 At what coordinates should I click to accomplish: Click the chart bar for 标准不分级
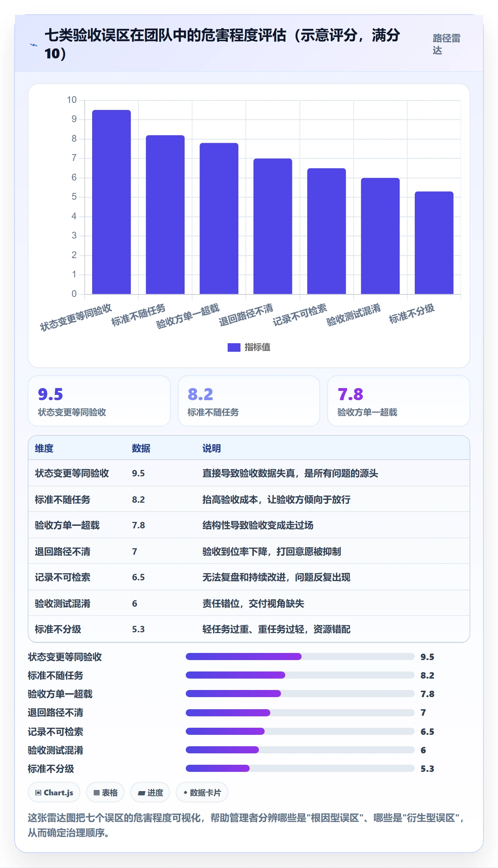coord(434,243)
